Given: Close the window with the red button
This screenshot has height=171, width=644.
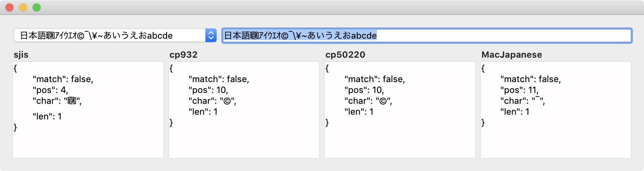Looking at the screenshot, I should point(9,7).
